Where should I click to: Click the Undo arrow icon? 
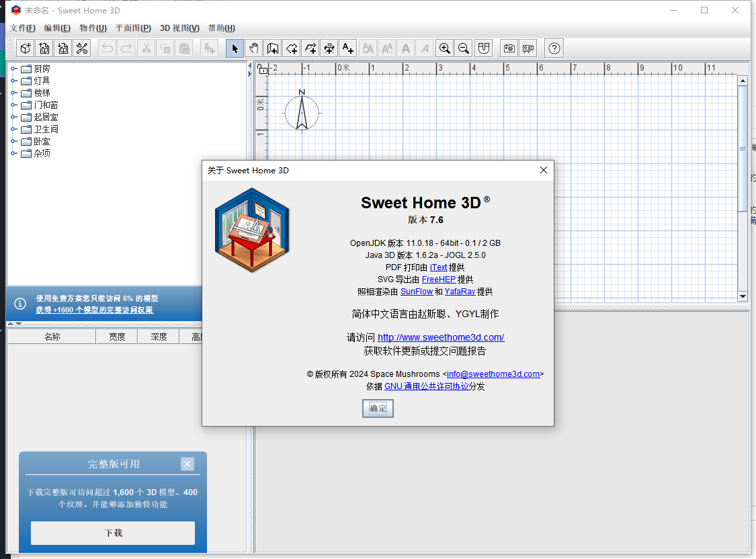108,48
